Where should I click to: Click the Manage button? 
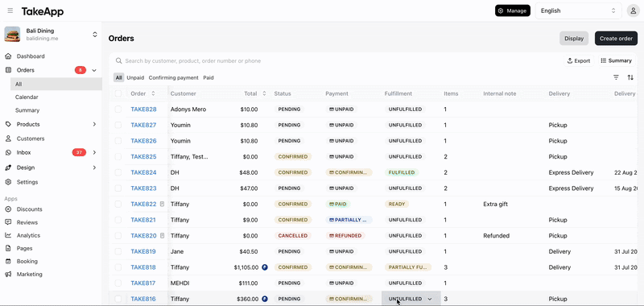coord(513,10)
